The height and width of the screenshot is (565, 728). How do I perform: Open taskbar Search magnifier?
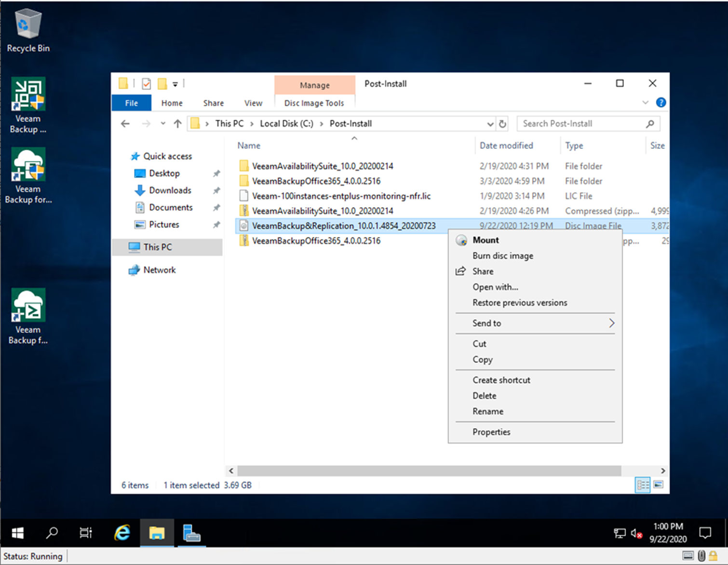coord(52,533)
